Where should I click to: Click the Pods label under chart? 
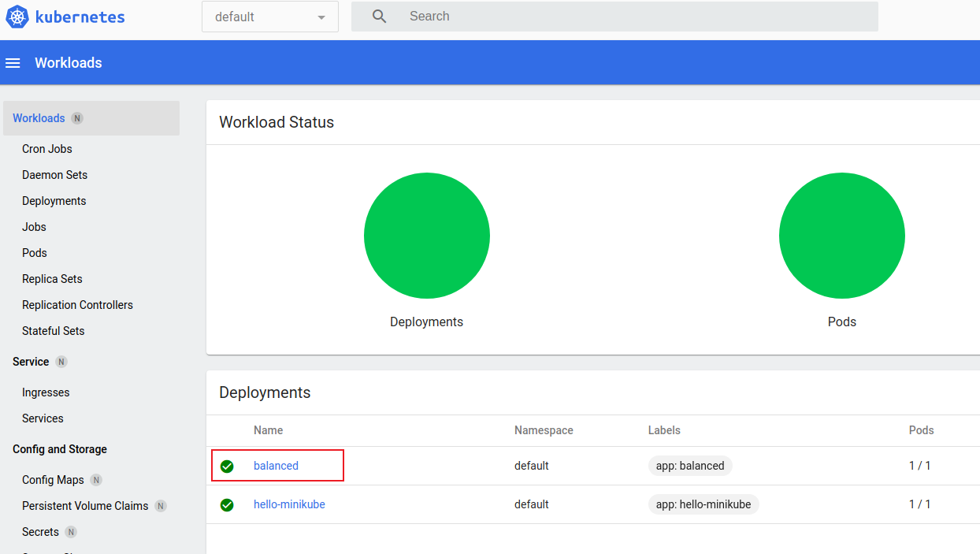(x=842, y=322)
